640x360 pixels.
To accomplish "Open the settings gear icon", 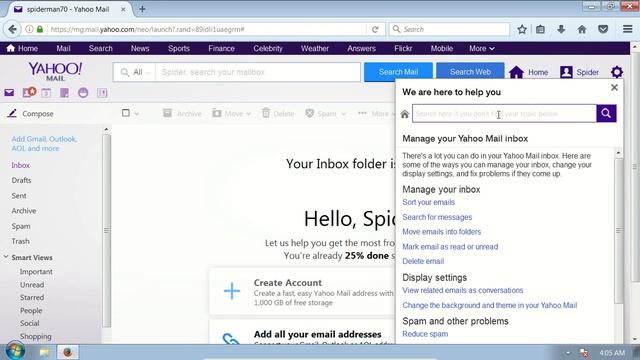I will [x=617, y=72].
